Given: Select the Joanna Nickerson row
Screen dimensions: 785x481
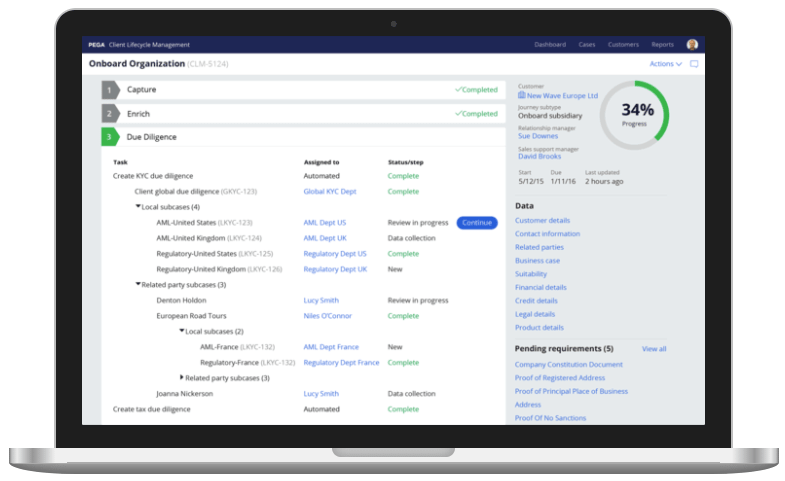Looking at the screenshot, I should (184, 394).
